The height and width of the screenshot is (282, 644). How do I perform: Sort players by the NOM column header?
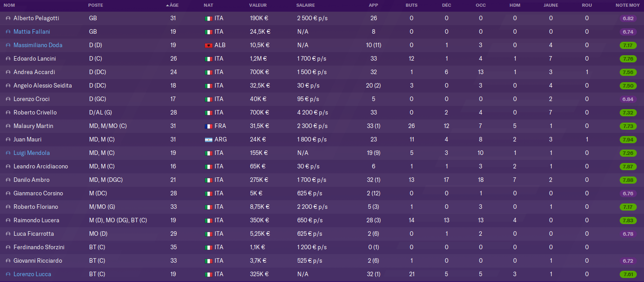click(9, 5)
